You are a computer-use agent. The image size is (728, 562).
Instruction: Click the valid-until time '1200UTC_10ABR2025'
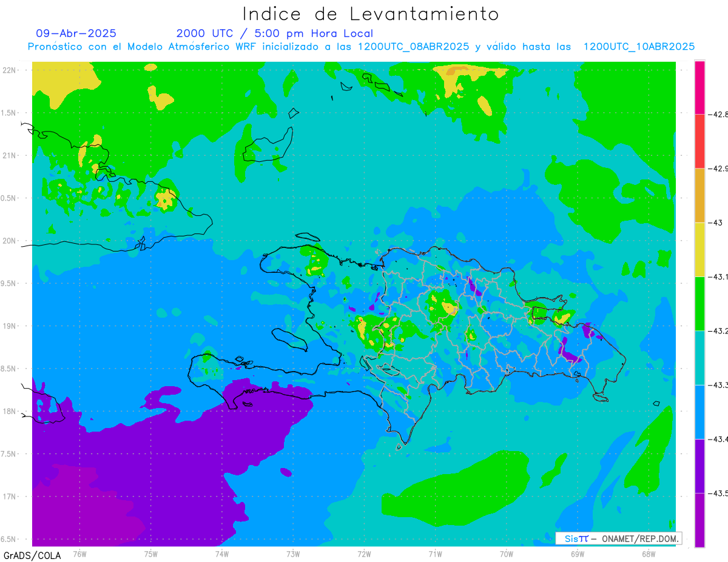[x=639, y=47]
